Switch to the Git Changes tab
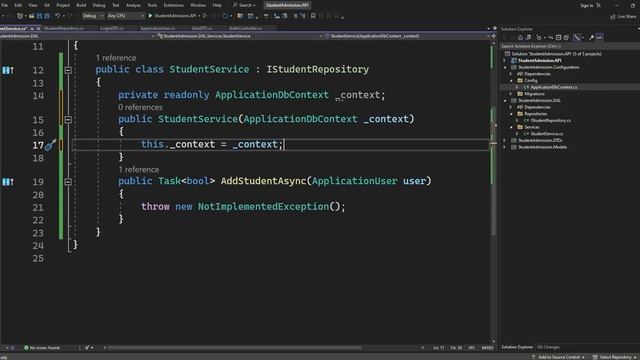 point(548,347)
